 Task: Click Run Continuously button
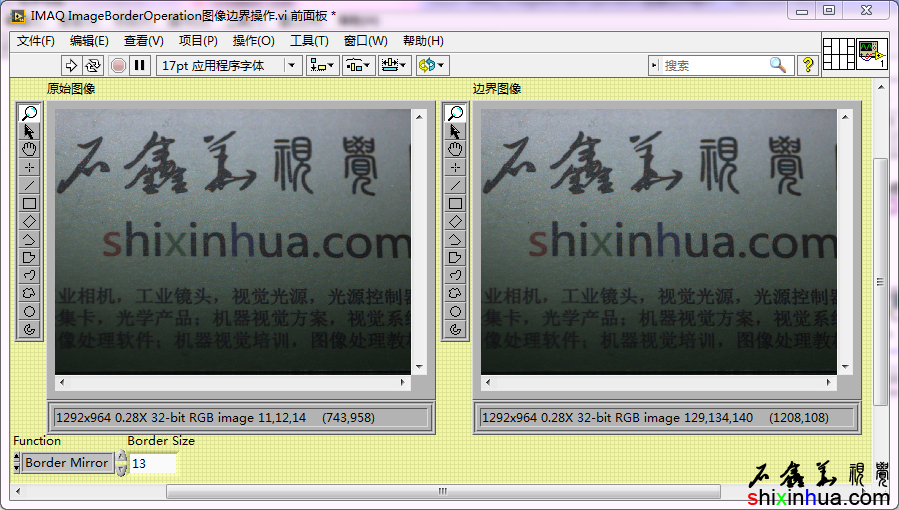pos(92,65)
